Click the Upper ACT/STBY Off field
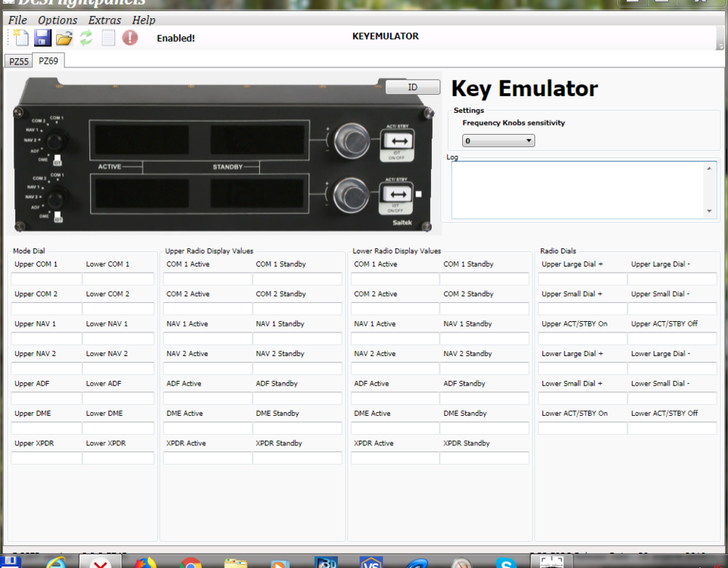The width and height of the screenshot is (728, 568). coord(672,339)
